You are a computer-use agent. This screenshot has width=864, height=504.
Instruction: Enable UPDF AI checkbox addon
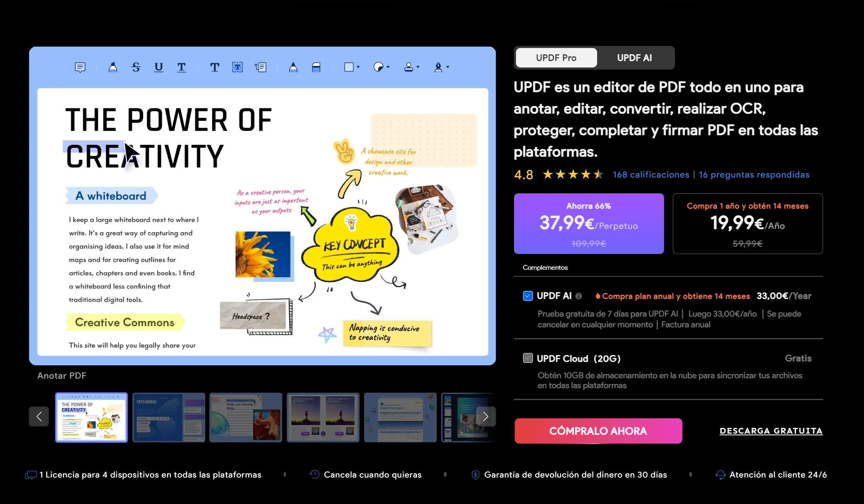(527, 295)
